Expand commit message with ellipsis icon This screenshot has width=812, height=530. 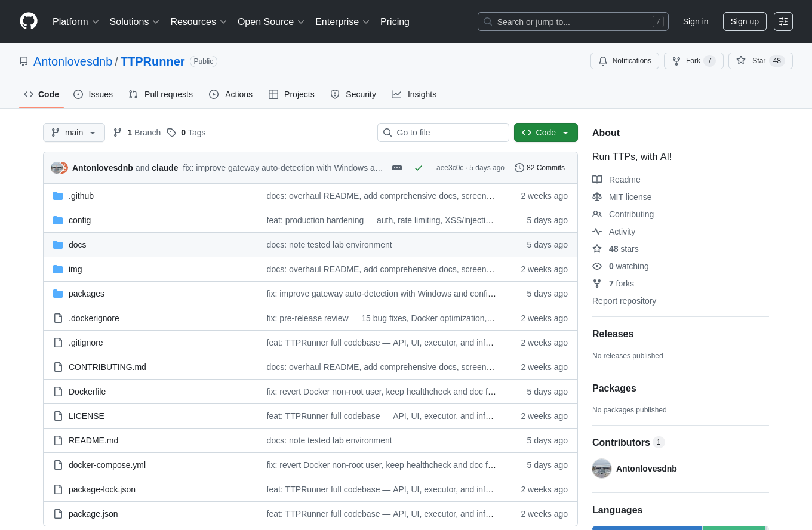(x=397, y=168)
